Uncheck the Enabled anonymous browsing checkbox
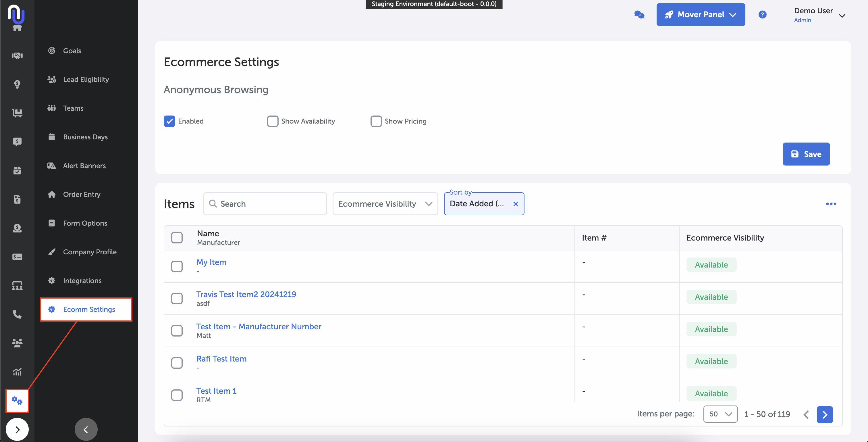 (169, 121)
